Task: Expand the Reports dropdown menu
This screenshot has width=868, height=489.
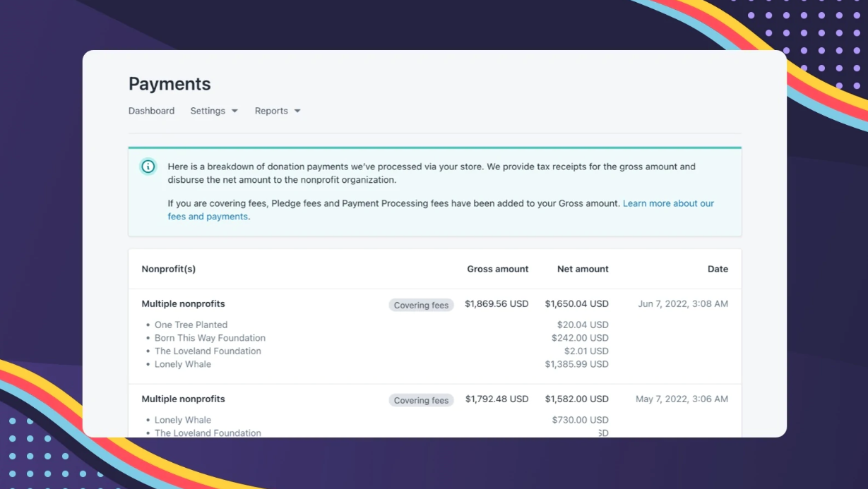Action: pos(278,111)
